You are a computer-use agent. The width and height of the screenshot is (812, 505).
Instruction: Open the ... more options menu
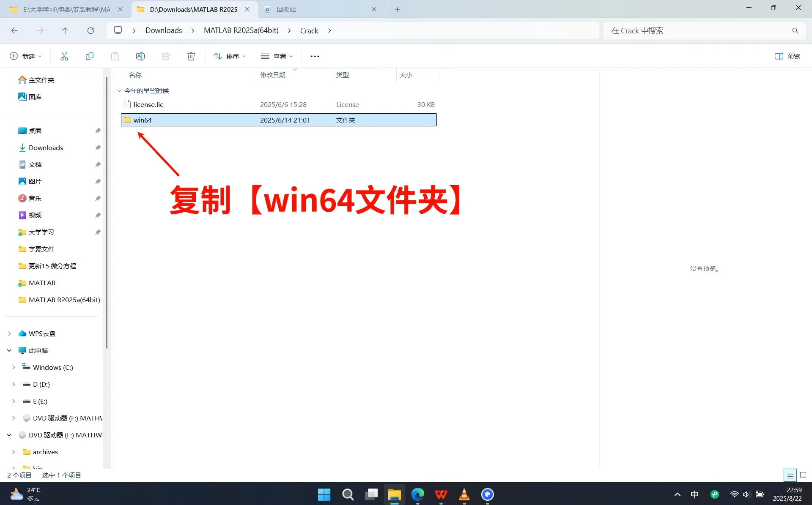click(x=315, y=56)
